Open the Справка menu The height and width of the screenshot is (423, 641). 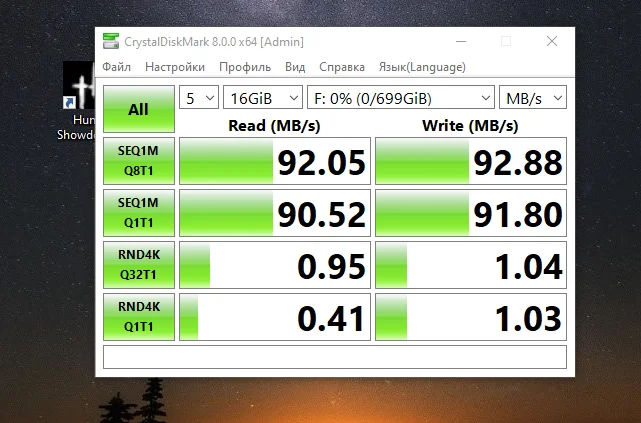(342, 67)
